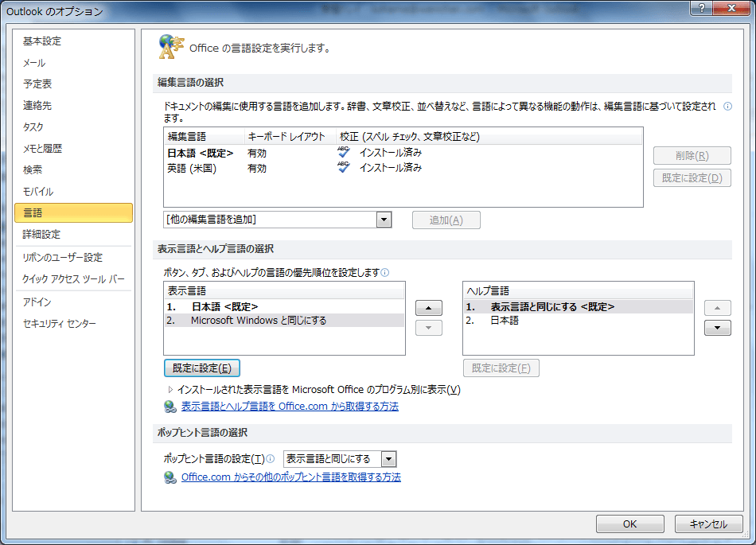Open セキュリティ センター category
The width and height of the screenshot is (756, 545).
[x=73, y=323]
